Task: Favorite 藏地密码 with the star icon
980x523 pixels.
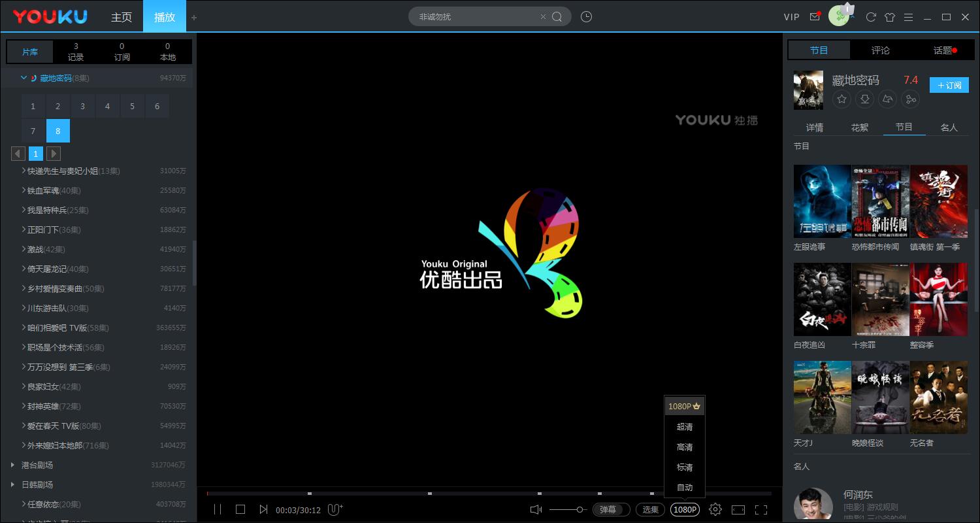Action: pos(842,99)
